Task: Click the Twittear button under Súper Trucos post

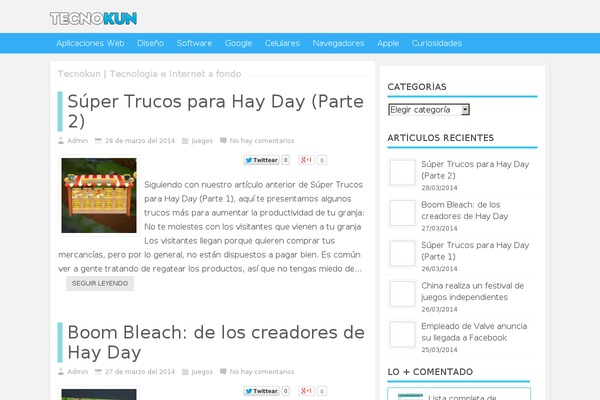Action: click(x=261, y=160)
